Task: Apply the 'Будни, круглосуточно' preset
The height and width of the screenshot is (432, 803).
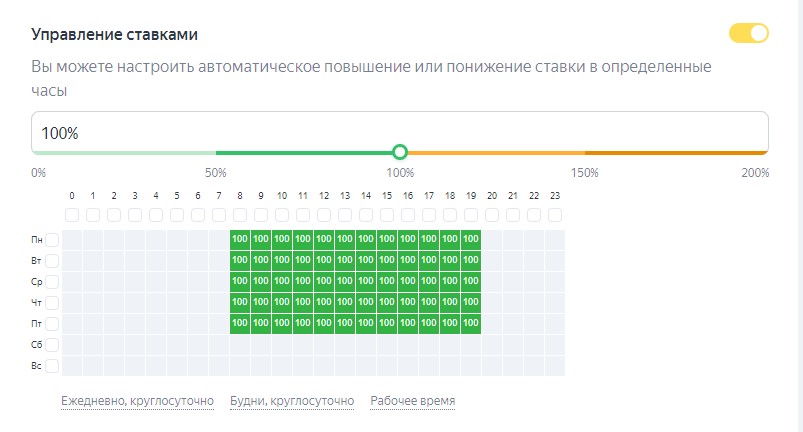Action: point(292,401)
